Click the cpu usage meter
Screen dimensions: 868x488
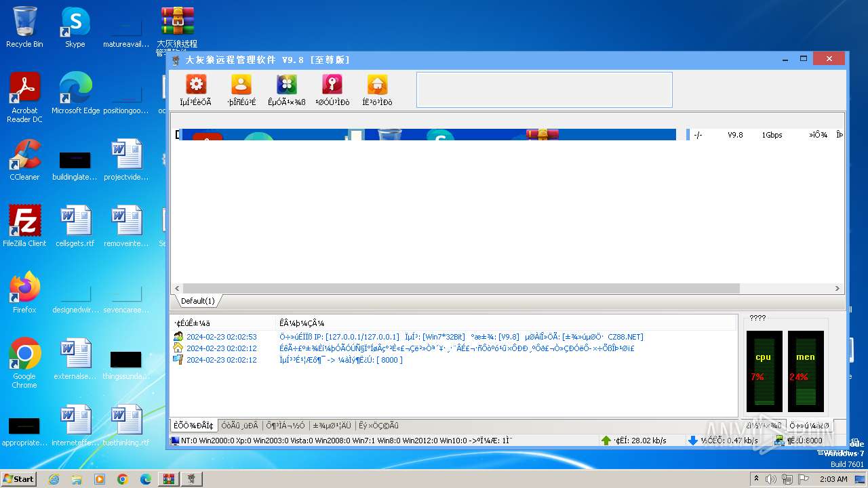764,371
